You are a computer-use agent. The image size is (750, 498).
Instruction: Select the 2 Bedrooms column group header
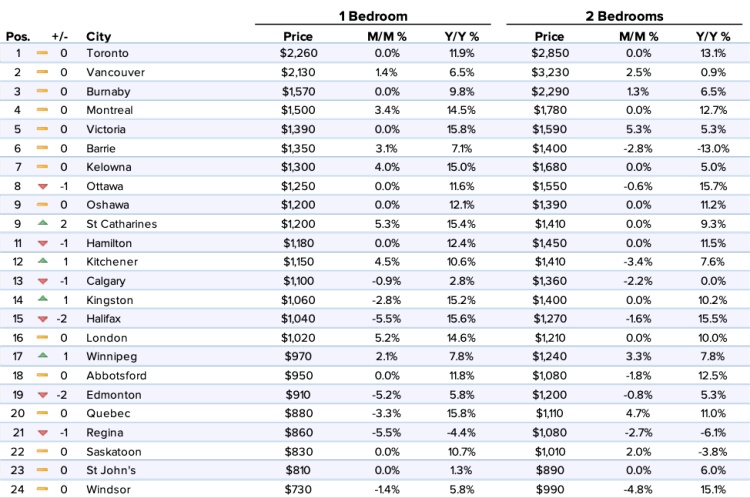tap(624, 16)
